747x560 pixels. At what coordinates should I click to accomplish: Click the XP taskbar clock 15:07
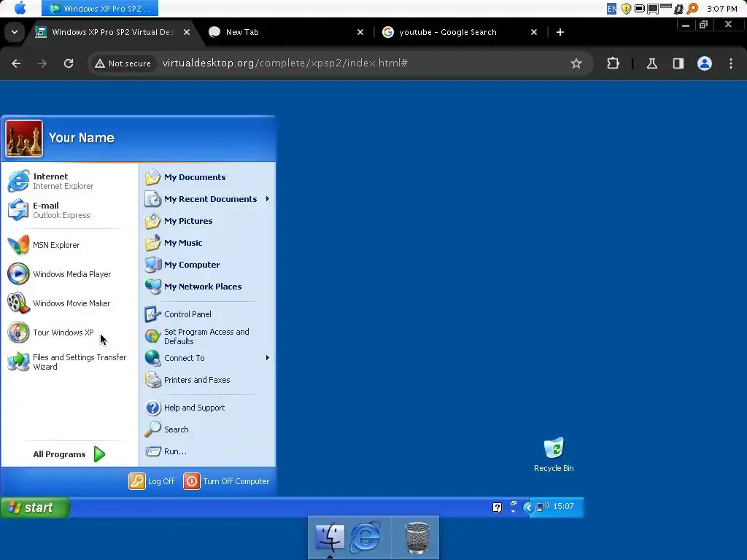tap(563, 506)
